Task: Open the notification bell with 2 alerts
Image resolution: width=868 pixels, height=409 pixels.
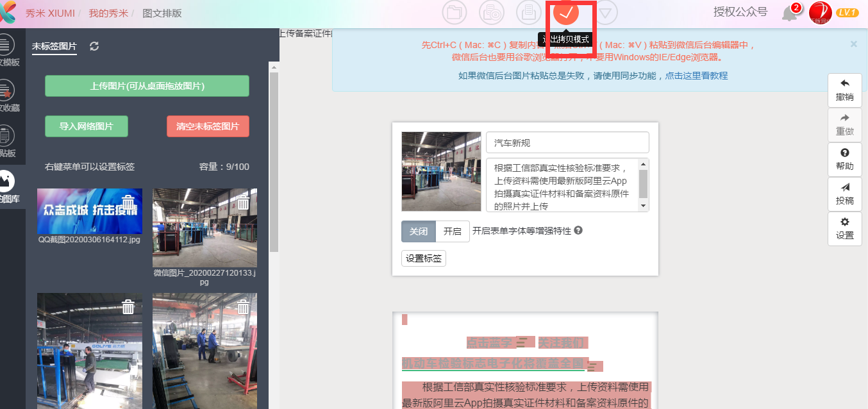Action: click(790, 13)
